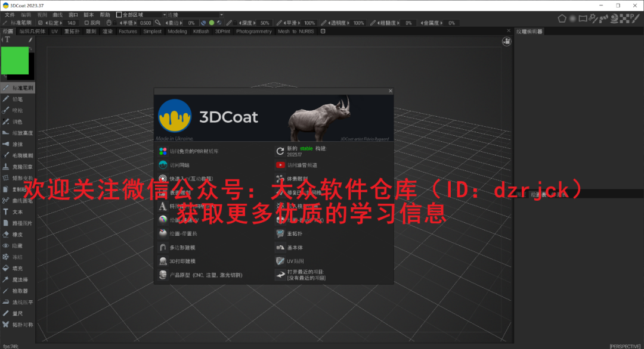Click the left arrow to decrease 透明度

[x=329, y=23]
